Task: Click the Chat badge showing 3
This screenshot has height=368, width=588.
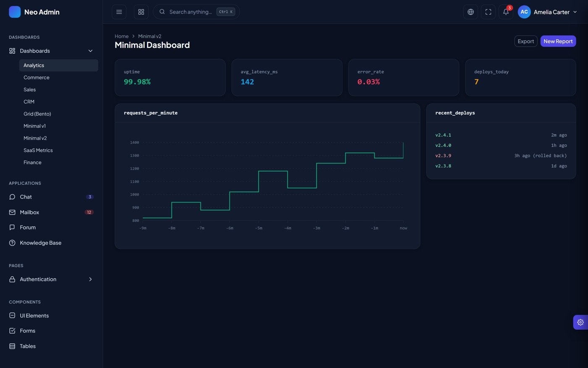Action: click(89, 197)
